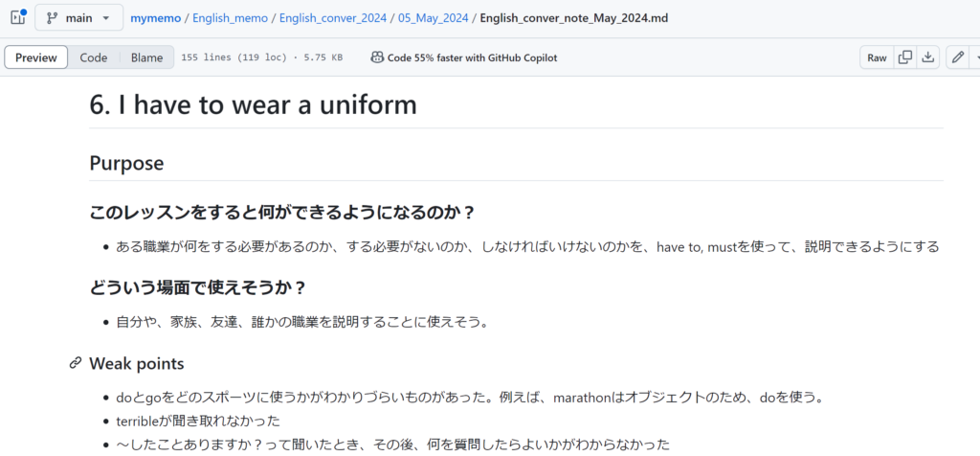Click the heading I have to wear a uniform
Screen dimensions: 980x456
(x=253, y=103)
